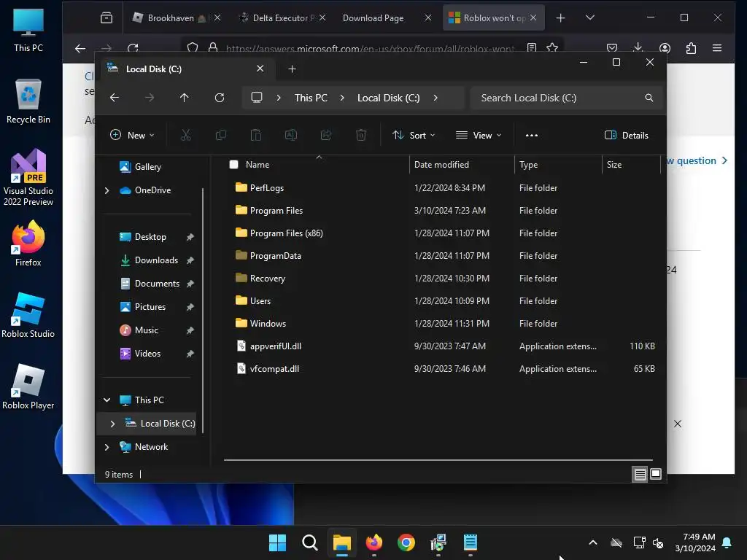Open the three-dots See more menu
The image size is (747, 560).
pyautogui.click(x=532, y=135)
